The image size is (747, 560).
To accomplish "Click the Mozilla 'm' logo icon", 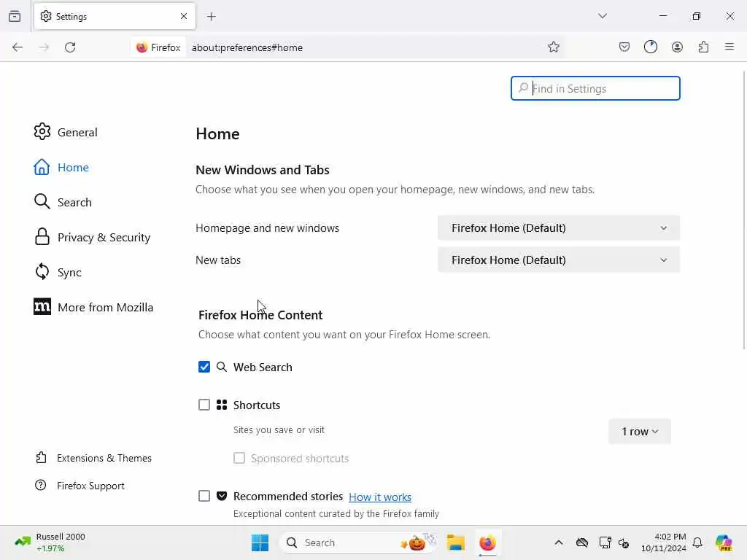I will click(42, 307).
